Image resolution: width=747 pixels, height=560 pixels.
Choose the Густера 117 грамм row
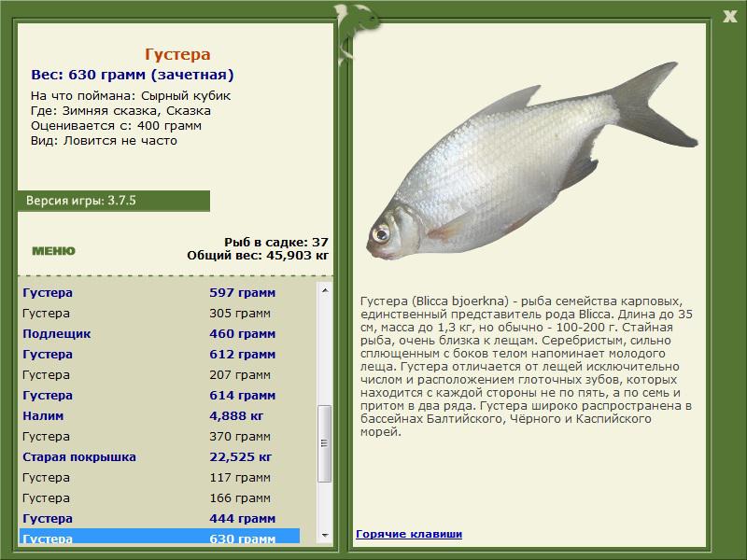[x=160, y=477]
